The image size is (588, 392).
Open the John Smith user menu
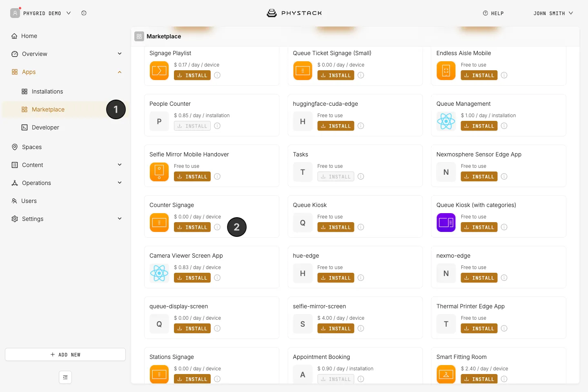(x=553, y=13)
